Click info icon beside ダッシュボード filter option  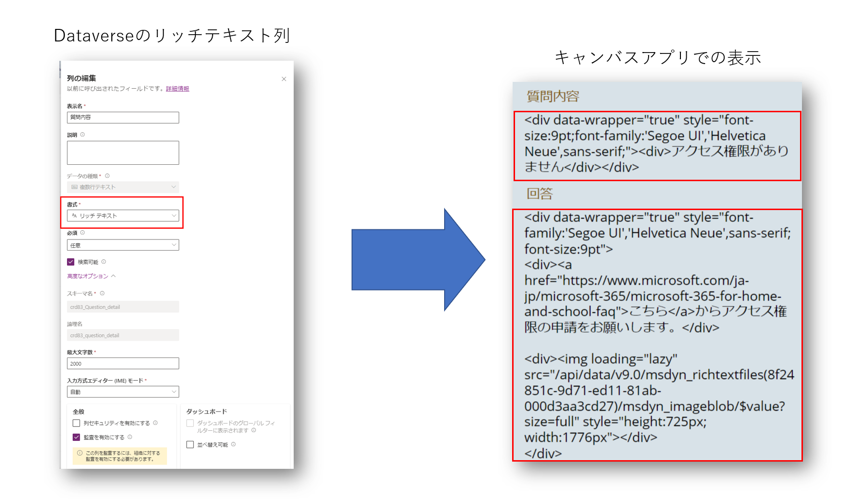pos(254,430)
